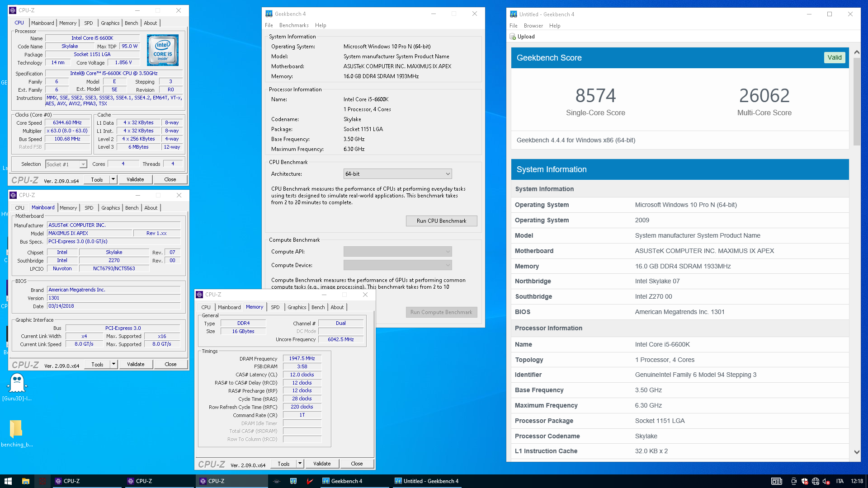The width and height of the screenshot is (868, 488).
Task: Open the Windows Start menu
Action: click(8, 481)
